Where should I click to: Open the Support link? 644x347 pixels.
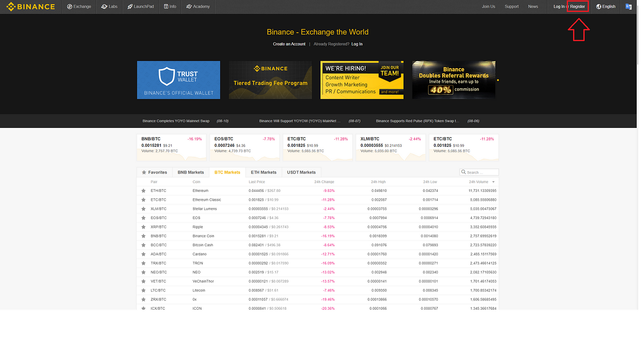coord(512,6)
